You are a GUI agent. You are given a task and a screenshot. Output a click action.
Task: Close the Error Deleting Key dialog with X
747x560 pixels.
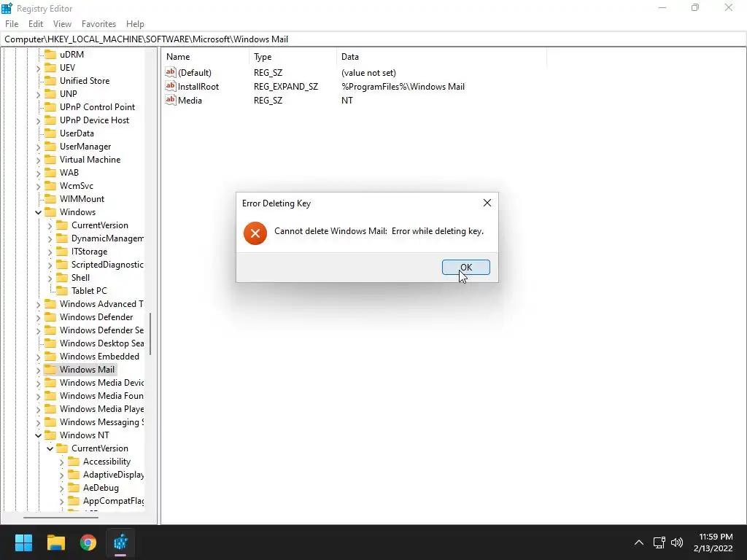click(x=487, y=203)
